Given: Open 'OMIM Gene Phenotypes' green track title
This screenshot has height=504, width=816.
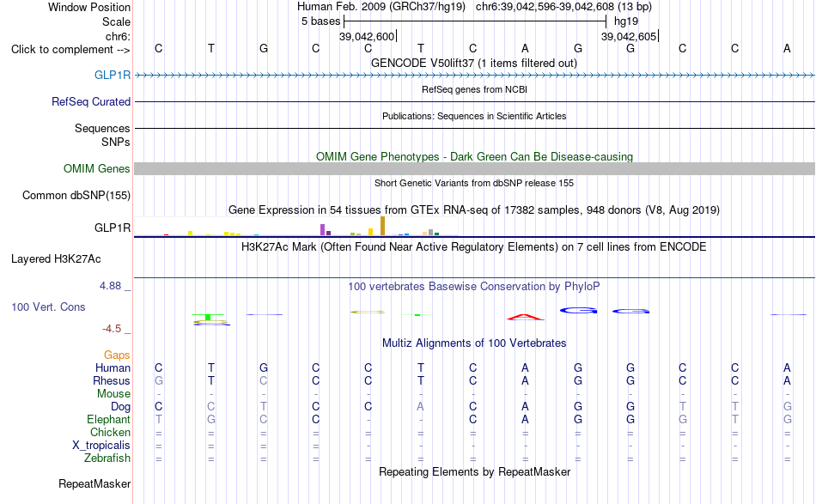Looking at the screenshot, I should [474, 156].
